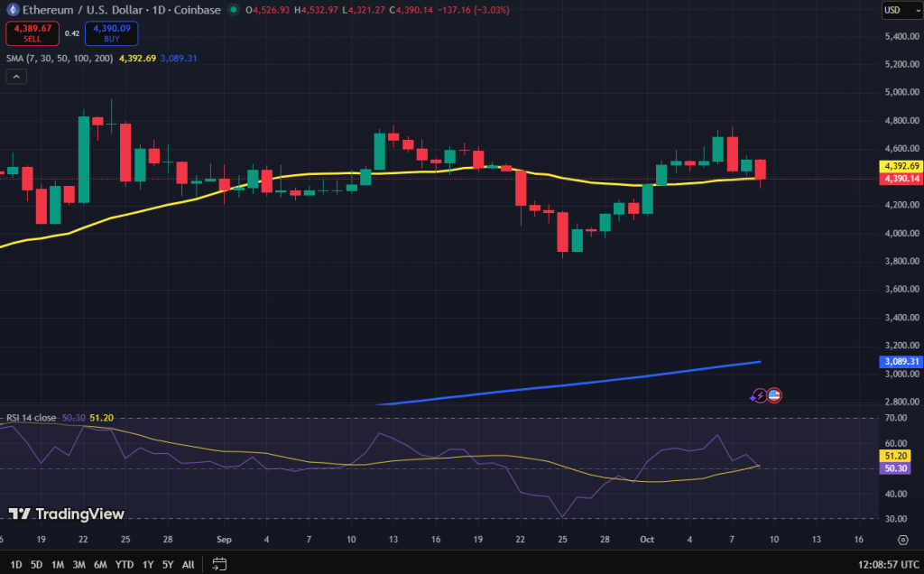Click the red 4,390.14 current price label

pos(901,179)
